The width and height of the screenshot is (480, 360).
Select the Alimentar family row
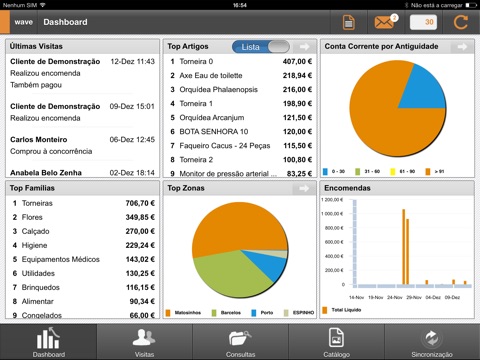click(82, 301)
